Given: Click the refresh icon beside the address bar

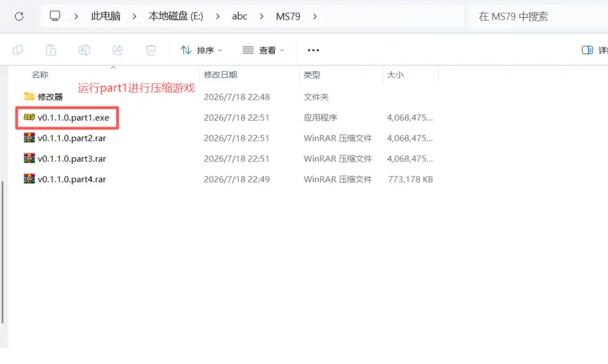Looking at the screenshot, I should (x=19, y=16).
